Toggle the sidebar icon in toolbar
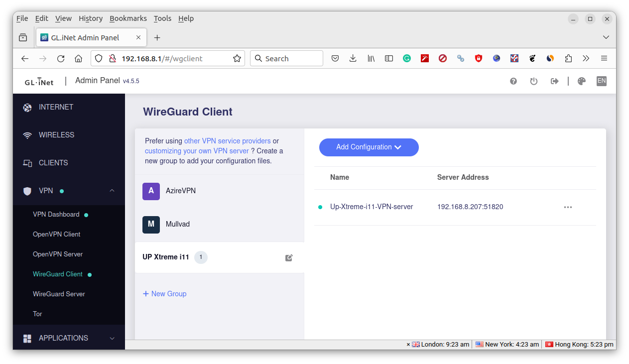This screenshot has height=364, width=629. click(389, 58)
